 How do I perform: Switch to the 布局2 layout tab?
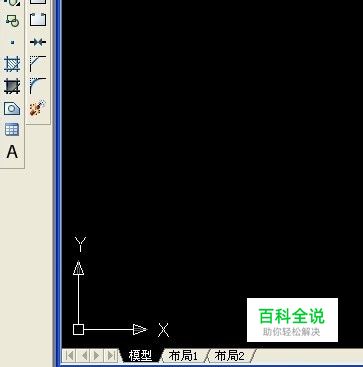click(x=230, y=356)
